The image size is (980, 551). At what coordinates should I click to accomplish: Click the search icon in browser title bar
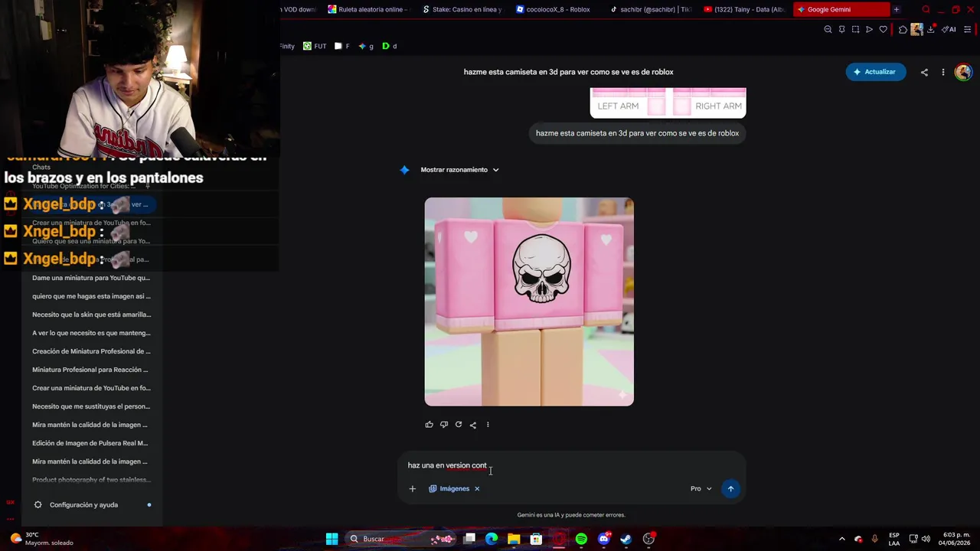[926, 9]
